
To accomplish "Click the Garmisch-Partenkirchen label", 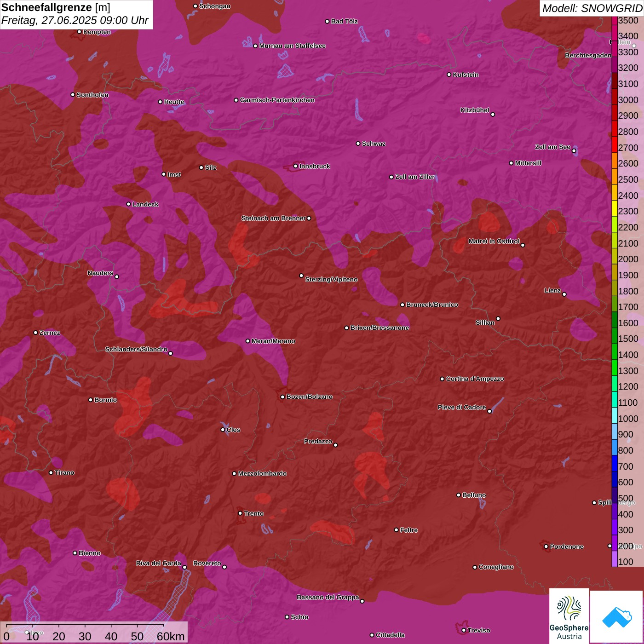I will 277,100.
